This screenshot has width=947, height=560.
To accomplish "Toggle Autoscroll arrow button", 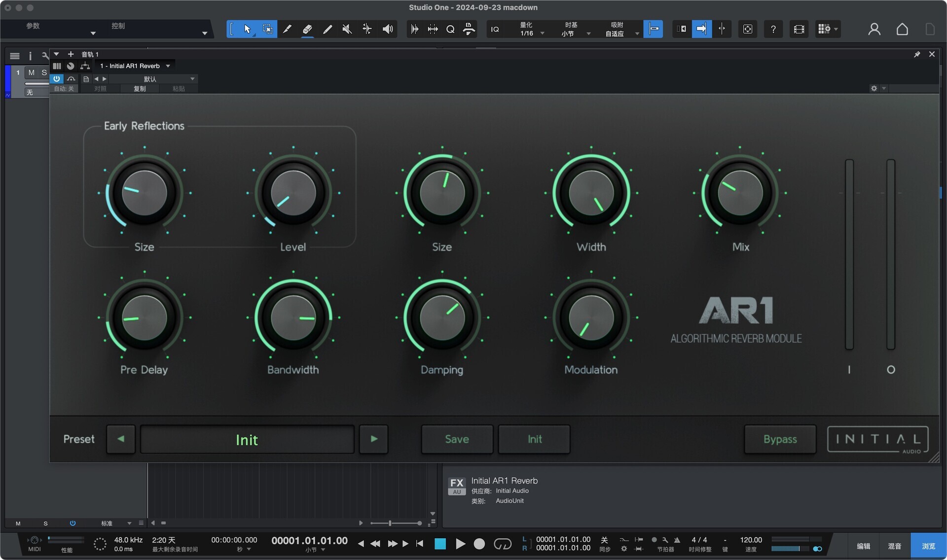I will 701,29.
